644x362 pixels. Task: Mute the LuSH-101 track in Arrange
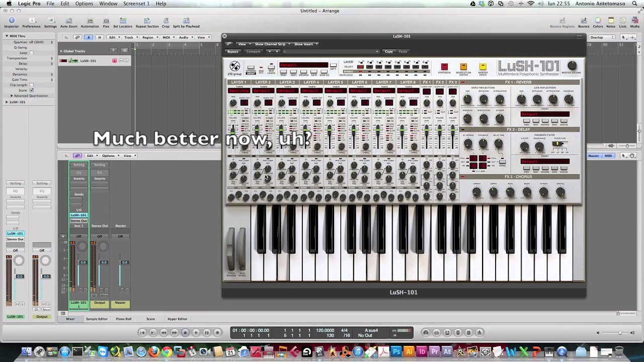pyautogui.click(x=121, y=61)
